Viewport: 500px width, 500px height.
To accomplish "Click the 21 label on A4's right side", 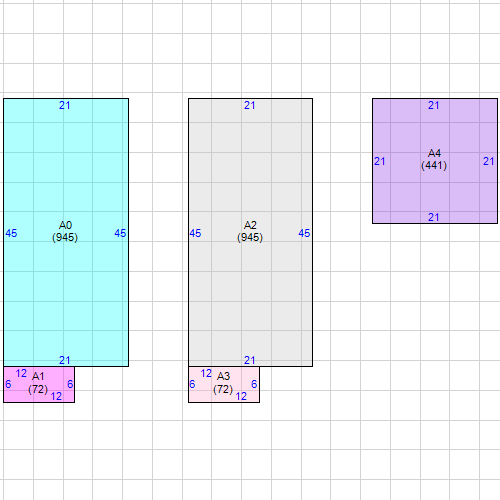I will pyautogui.click(x=489, y=161).
